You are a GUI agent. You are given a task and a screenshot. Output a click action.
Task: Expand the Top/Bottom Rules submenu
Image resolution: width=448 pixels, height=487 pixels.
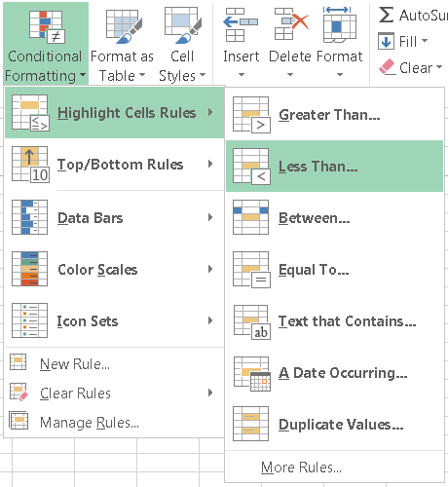tap(114, 164)
